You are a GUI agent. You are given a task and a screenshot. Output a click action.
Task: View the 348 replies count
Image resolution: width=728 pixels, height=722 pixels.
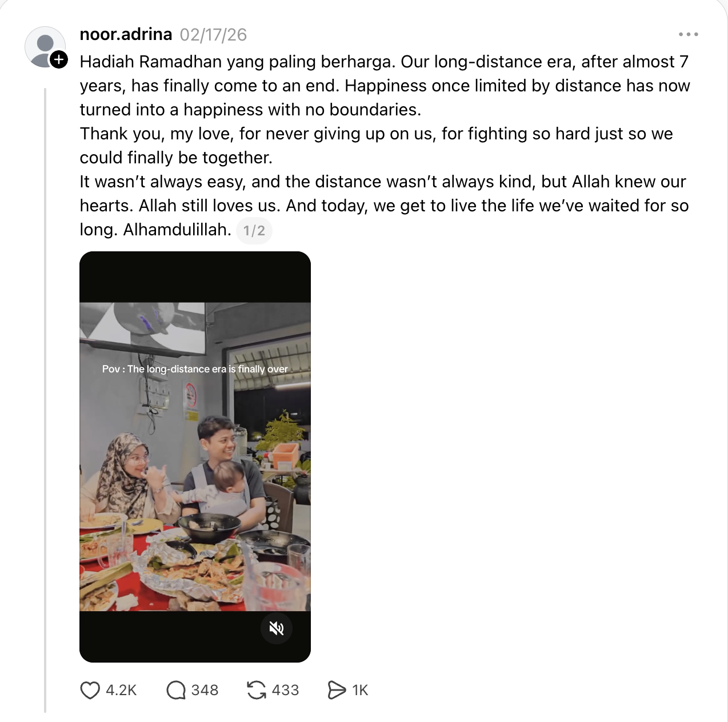pos(205,690)
